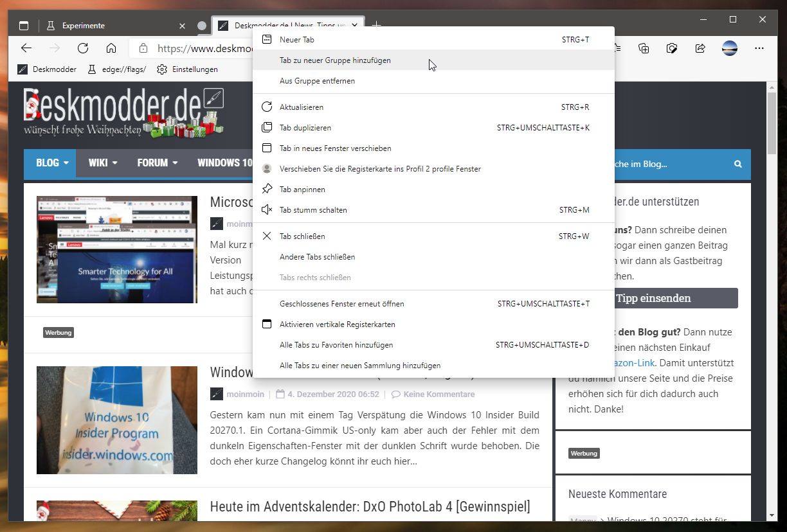Click the site lock info icon
The width and height of the screenshot is (787, 532).
[x=143, y=48]
